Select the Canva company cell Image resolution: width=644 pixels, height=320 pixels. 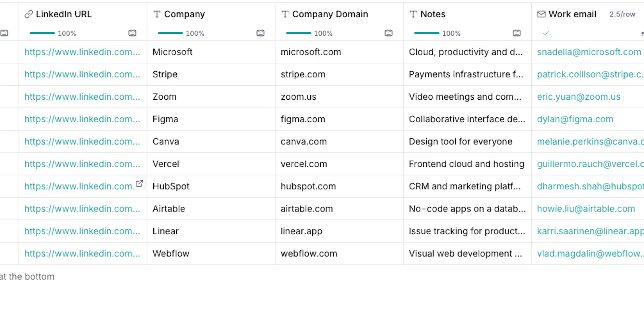pyautogui.click(x=211, y=142)
